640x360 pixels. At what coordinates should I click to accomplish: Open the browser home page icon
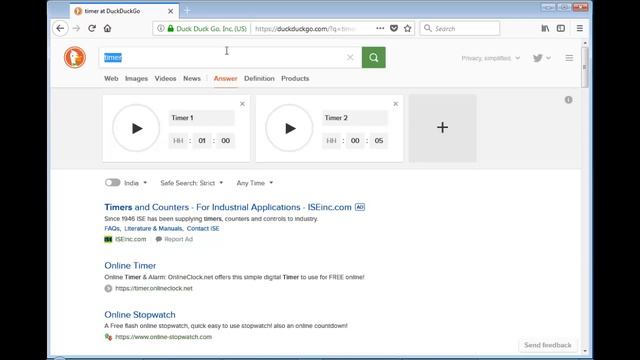[x=107, y=29]
